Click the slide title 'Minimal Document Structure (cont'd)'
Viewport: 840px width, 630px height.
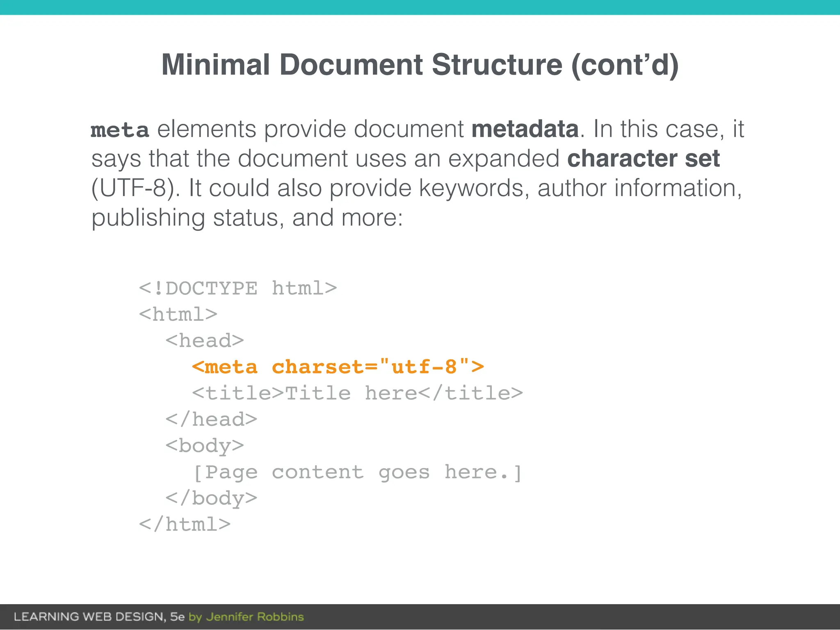tap(420, 65)
